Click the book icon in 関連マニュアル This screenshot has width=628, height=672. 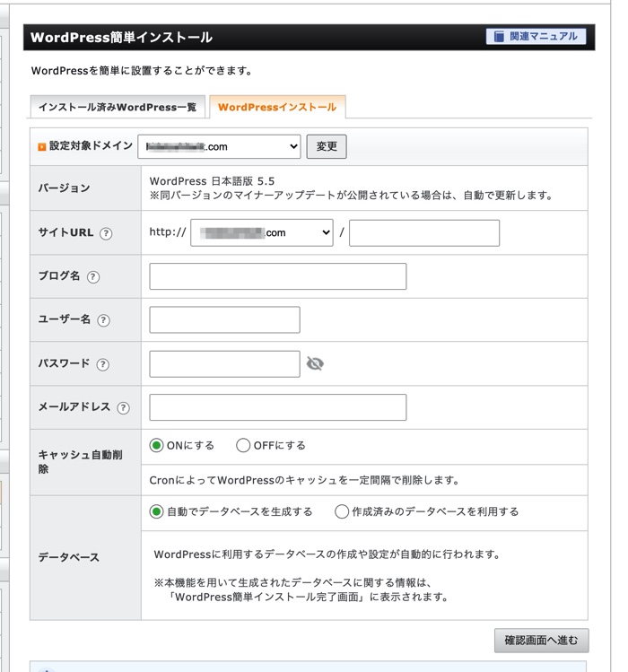click(x=499, y=37)
